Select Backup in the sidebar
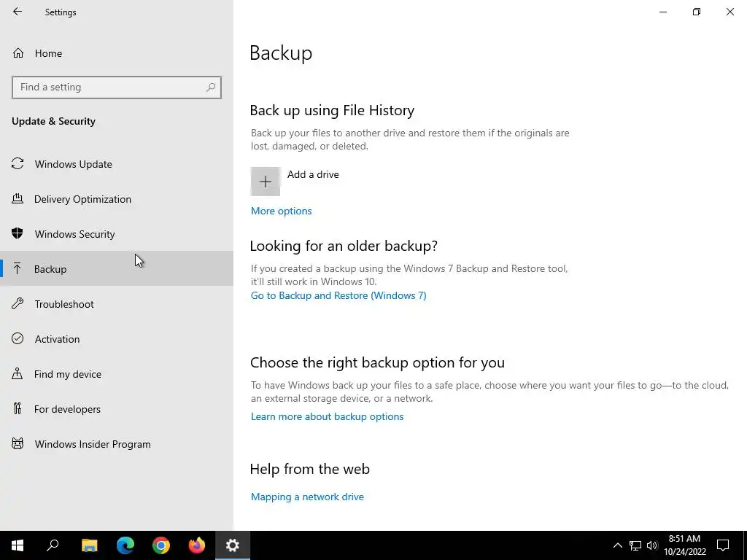The height and width of the screenshot is (560, 747). click(117, 268)
